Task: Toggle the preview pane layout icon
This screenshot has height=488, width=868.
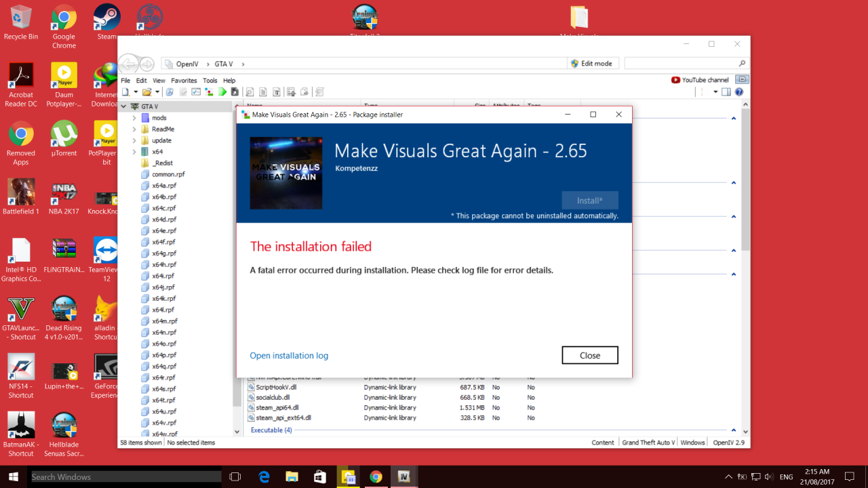Action: [x=726, y=92]
